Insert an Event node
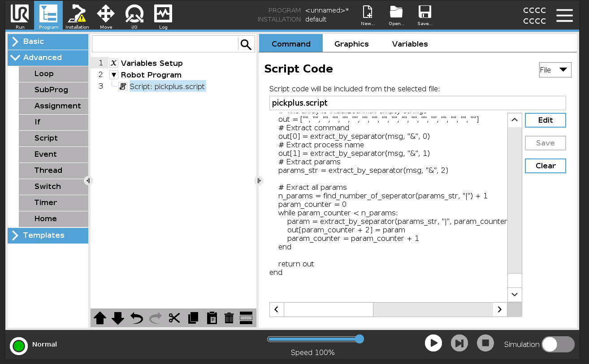Image resolution: width=589 pixels, height=364 pixels. (x=53, y=154)
